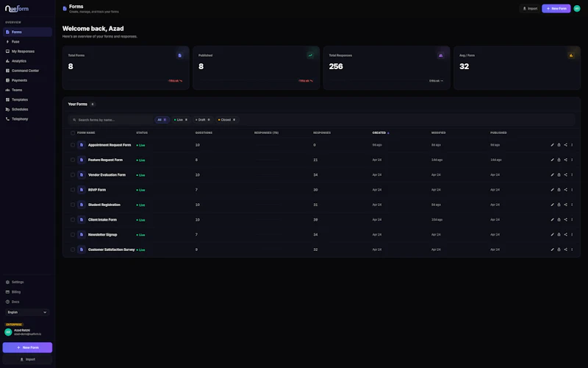Check the Client Intake Form checkbox
This screenshot has width=588, height=368.
[73, 219]
